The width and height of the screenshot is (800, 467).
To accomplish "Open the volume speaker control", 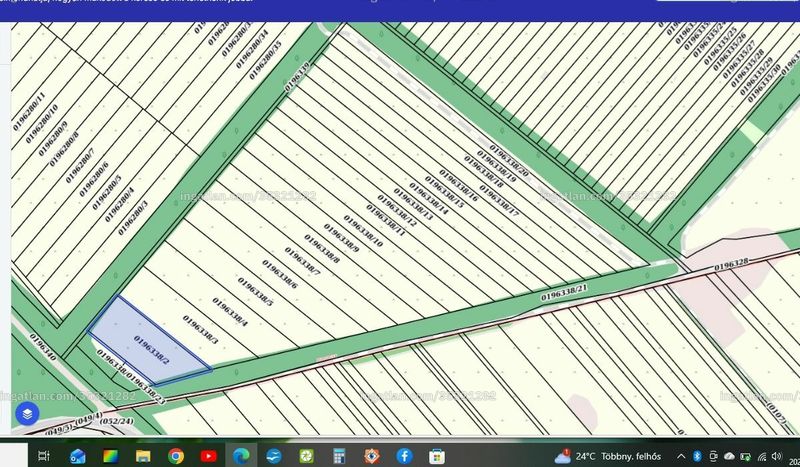I will [x=777, y=456].
